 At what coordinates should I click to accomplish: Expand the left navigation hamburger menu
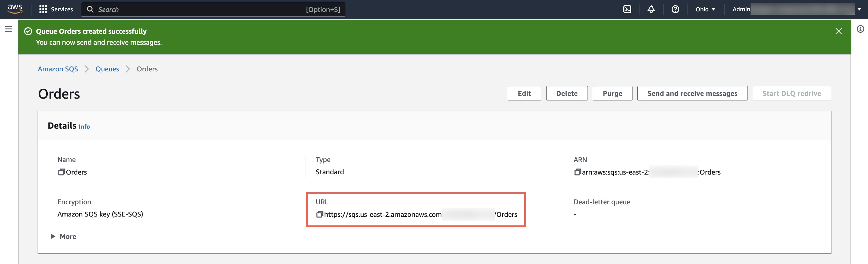9,29
